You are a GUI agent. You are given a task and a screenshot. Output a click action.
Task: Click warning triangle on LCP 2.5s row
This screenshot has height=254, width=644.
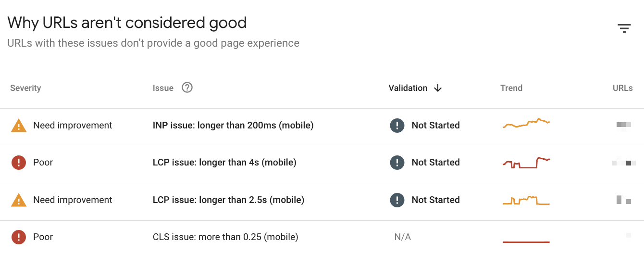point(18,200)
